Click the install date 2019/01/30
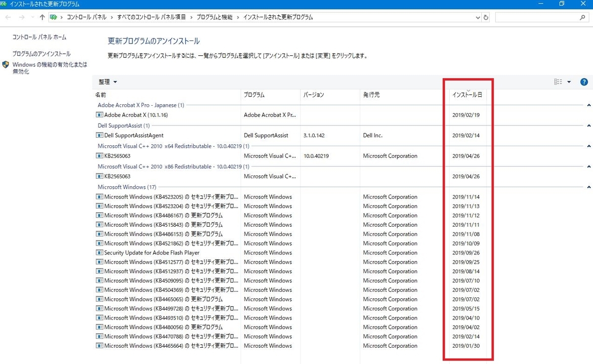This screenshot has width=593, height=364. click(x=466, y=346)
